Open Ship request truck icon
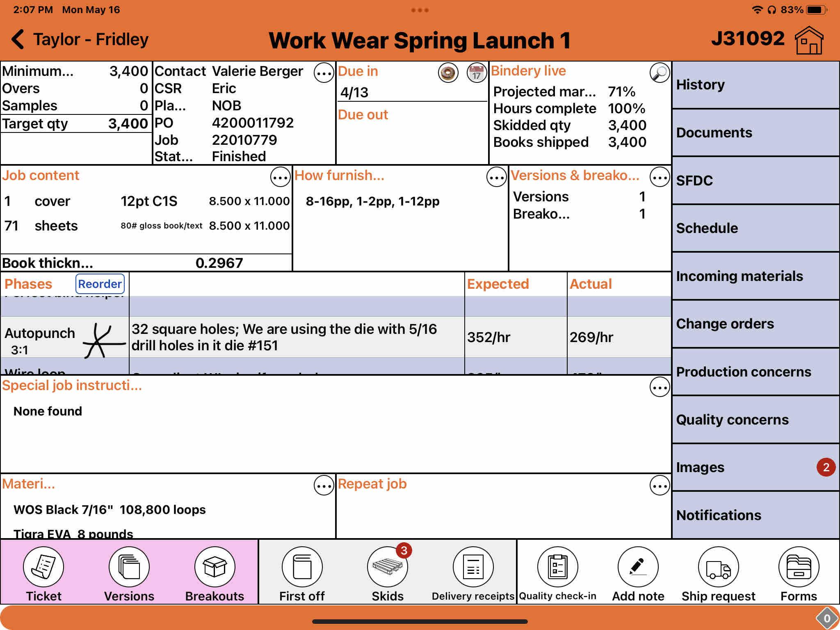The width and height of the screenshot is (840, 630). 718,567
